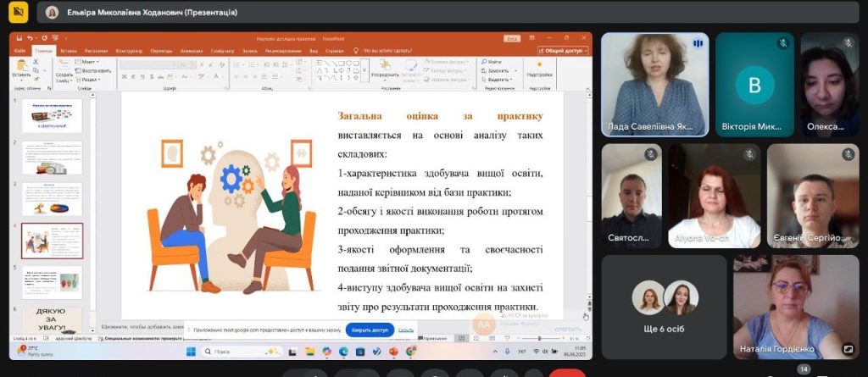Show hidden icons chevron in system tray
Viewport: 868px width, 377px height.
497,352
